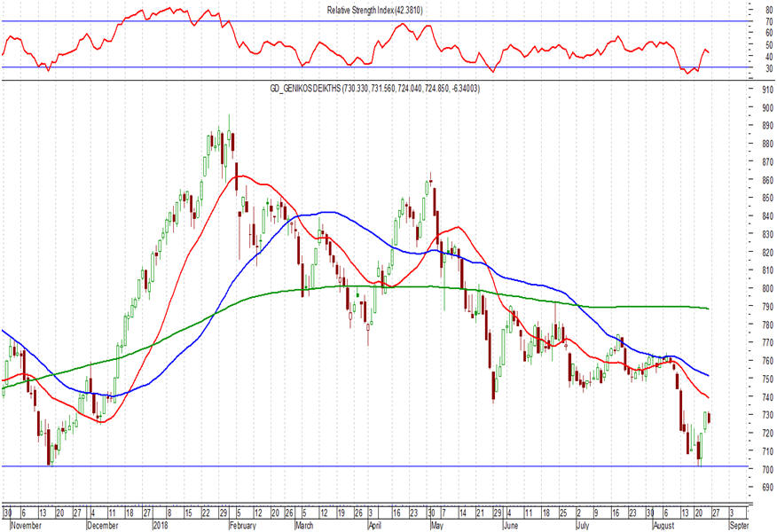Click the last candlestick of the chart
The width and height of the screenshot is (777, 532).
tap(709, 418)
